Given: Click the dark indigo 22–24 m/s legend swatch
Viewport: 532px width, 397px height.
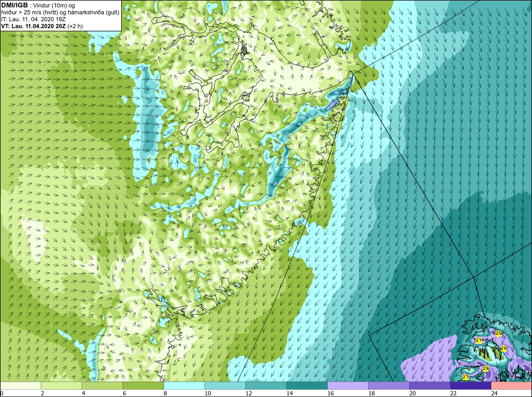Looking at the screenshot, I should tap(471, 385).
